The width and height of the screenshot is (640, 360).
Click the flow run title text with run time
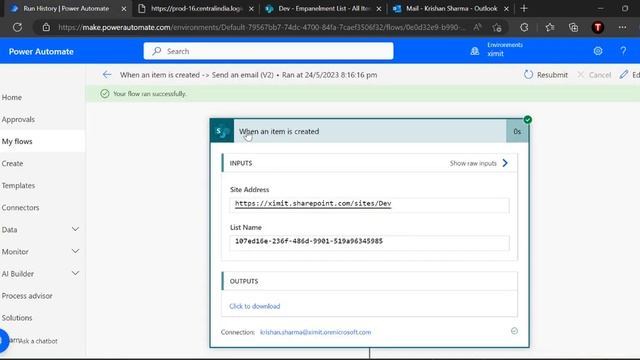pyautogui.click(x=249, y=75)
